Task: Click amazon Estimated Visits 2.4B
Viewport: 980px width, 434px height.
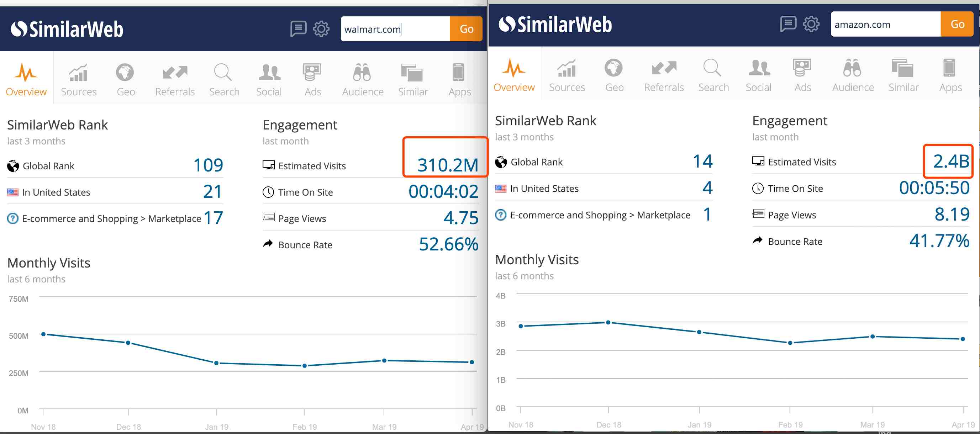Action: (x=951, y=161)
